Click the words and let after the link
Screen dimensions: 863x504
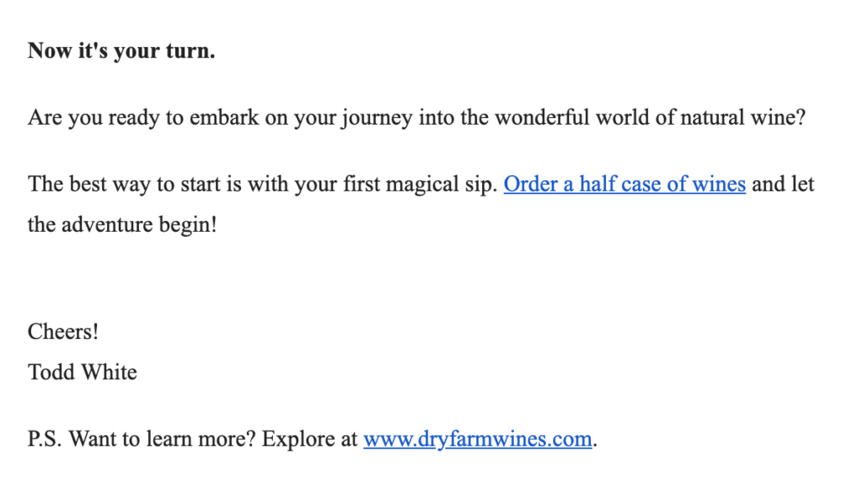(x=783, y=184)
